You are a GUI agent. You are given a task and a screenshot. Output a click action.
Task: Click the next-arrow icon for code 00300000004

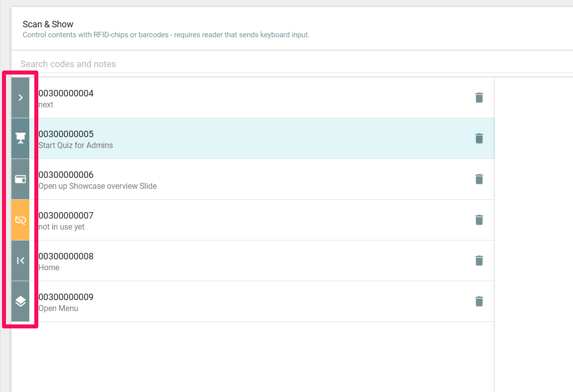20,98
